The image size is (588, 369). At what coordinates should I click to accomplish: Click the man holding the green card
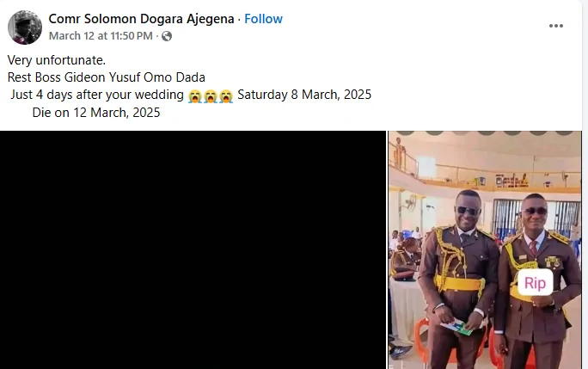[x=458, y=280]
